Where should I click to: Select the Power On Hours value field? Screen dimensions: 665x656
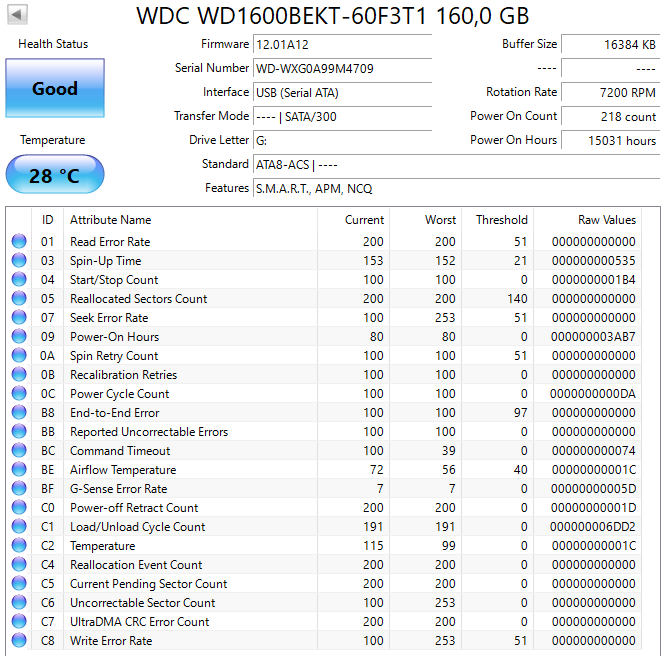pos(610,140)
